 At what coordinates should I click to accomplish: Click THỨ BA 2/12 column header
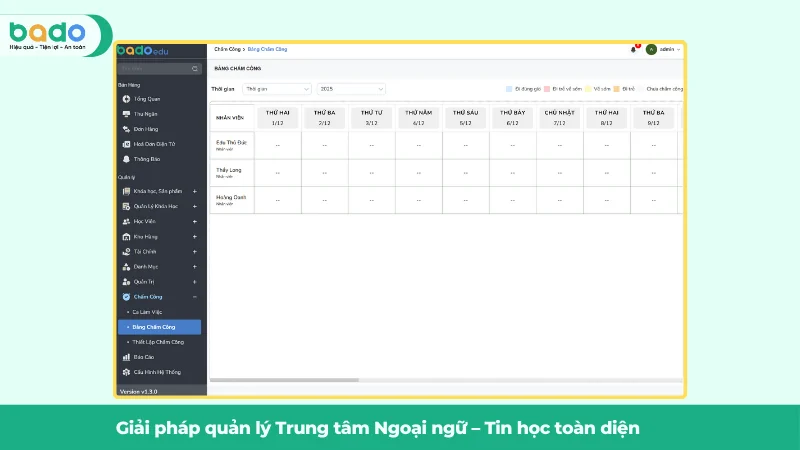(x=324, y=118)
